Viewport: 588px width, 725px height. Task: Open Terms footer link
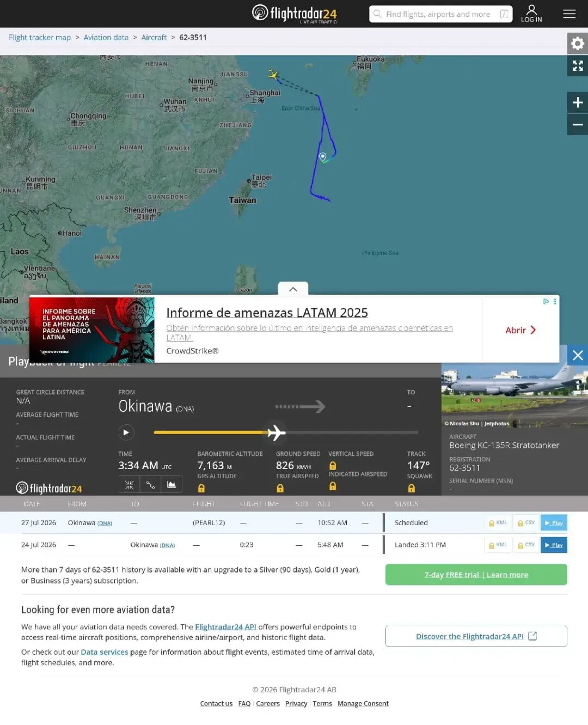322,704
